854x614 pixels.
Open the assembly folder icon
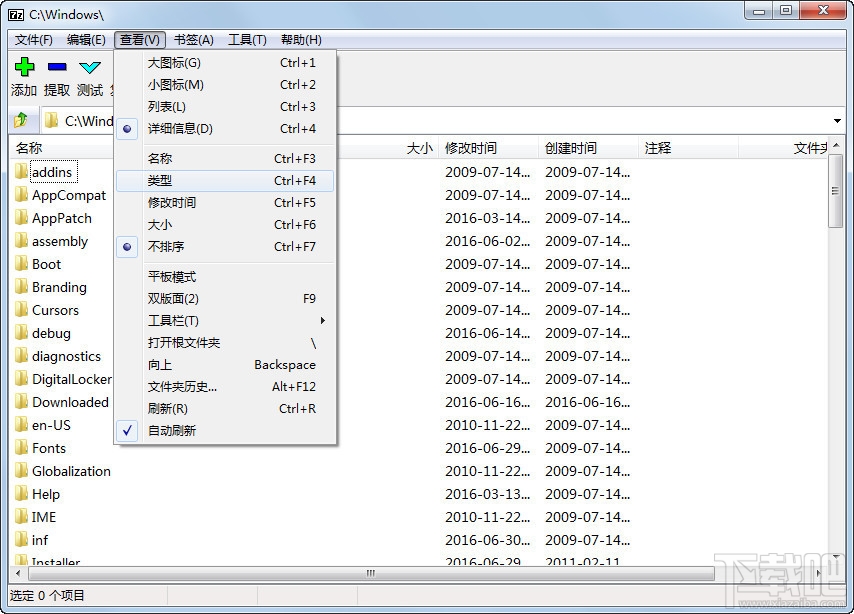tap(23, 241)
